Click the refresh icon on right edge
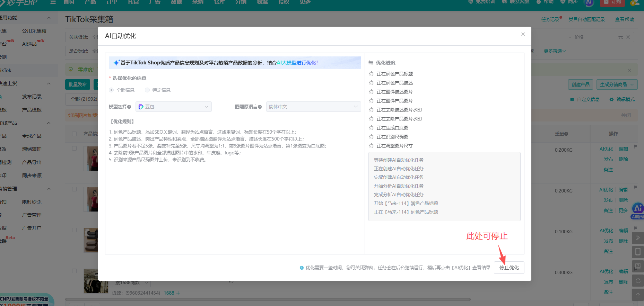The image size is (644, 306). [638, 281]
